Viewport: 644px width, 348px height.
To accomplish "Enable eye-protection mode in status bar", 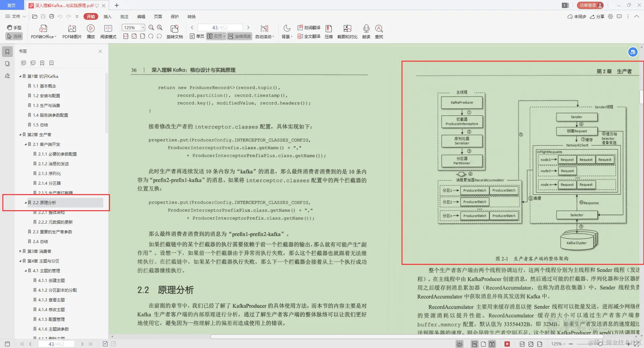I will coord(459,344).
